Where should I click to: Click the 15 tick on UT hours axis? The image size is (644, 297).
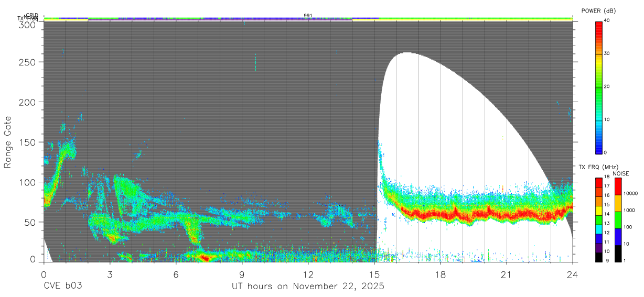pyautogui.click(x=374, y=274)
